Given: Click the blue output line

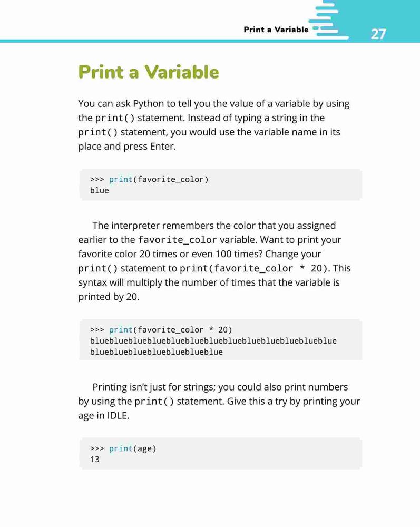Looking at the screenshot, I should (100, 191).
